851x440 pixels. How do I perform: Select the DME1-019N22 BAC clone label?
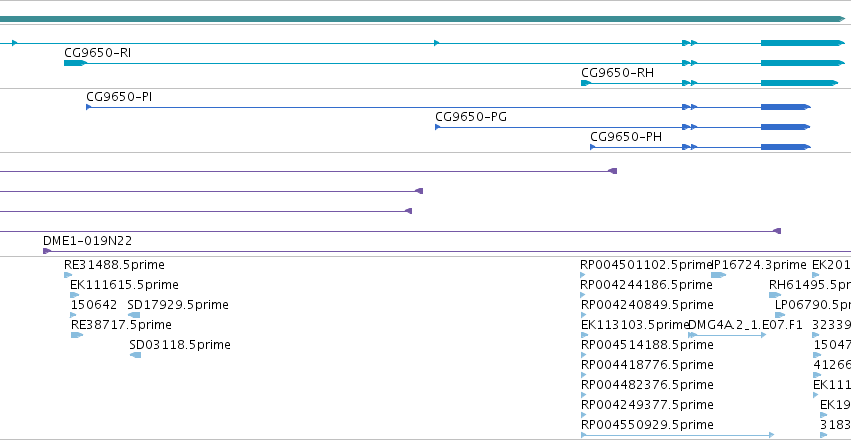coord(87,241)
